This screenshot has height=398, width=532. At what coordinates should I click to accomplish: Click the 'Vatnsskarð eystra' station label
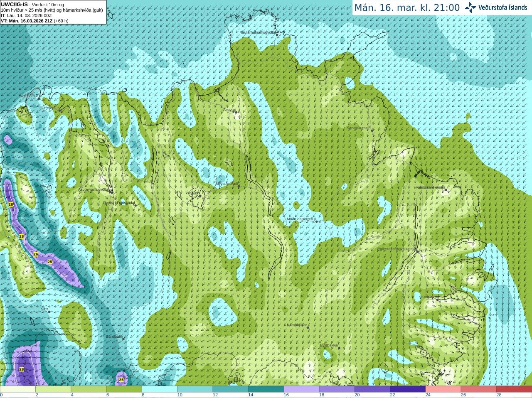[x=430, y=187]
